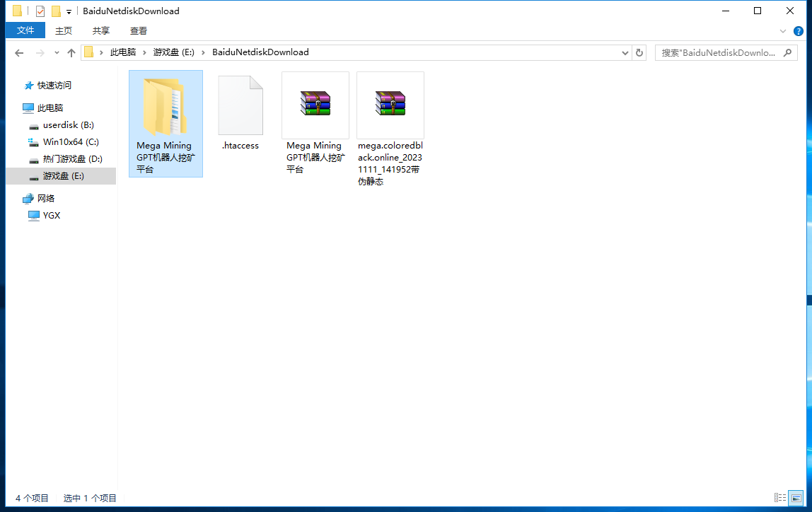Switch to the 共享 ribbon tab
812x512 pixels.
click(x=101, y=30)
